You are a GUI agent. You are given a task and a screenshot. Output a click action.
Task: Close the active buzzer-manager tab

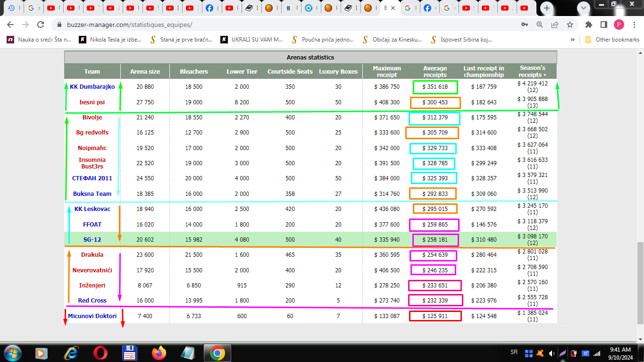[x=393, y=8]
